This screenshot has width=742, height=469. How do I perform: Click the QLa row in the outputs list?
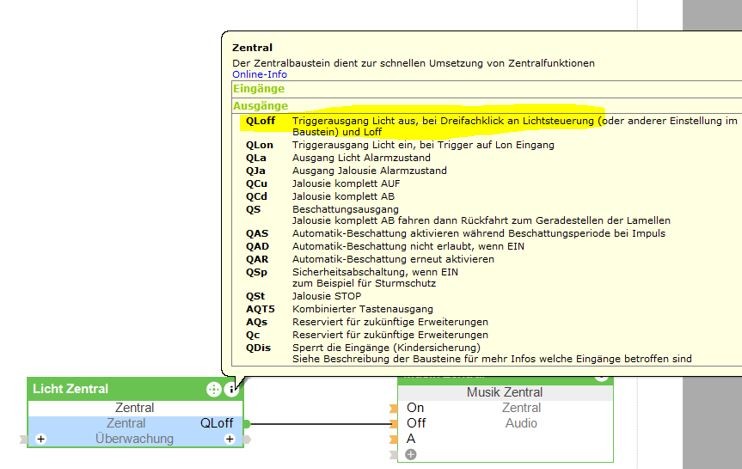338,158
